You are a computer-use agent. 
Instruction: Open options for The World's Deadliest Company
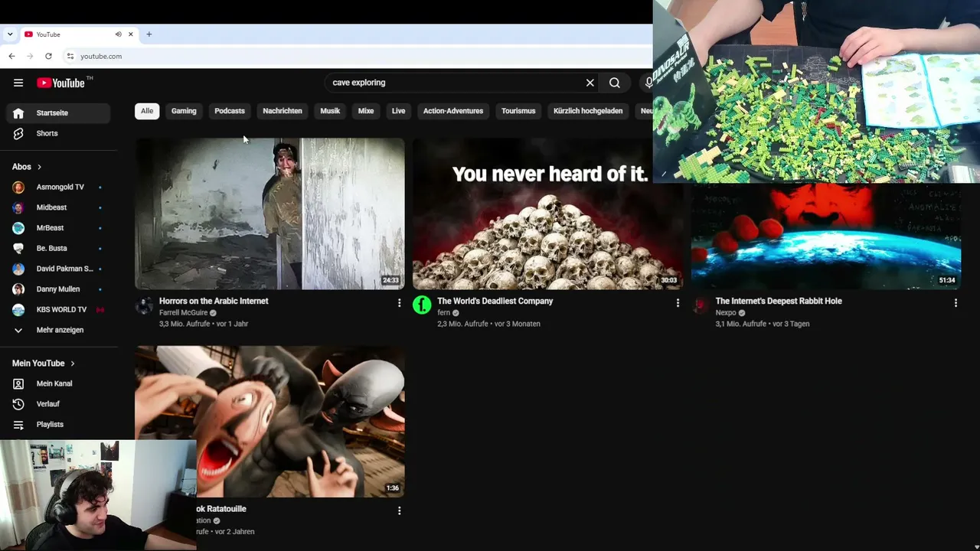point(678,303)
